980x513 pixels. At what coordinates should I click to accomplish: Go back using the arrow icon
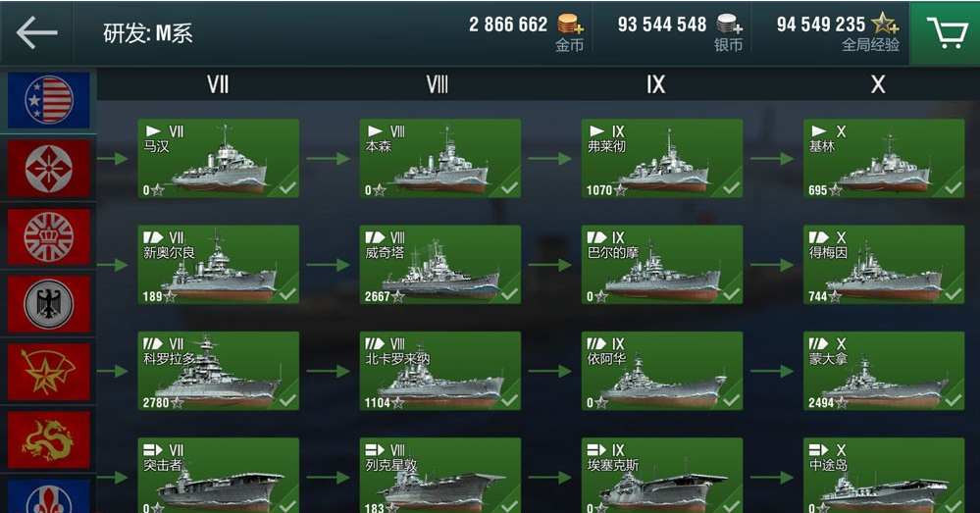point(36,32)
